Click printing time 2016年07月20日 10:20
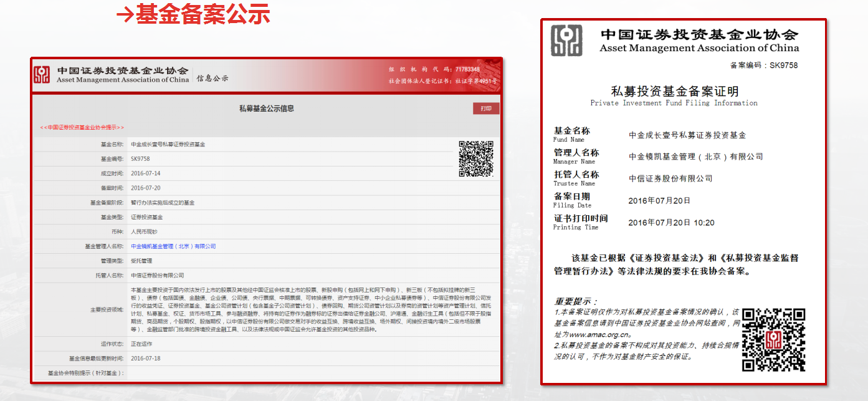 pos(672,222)
